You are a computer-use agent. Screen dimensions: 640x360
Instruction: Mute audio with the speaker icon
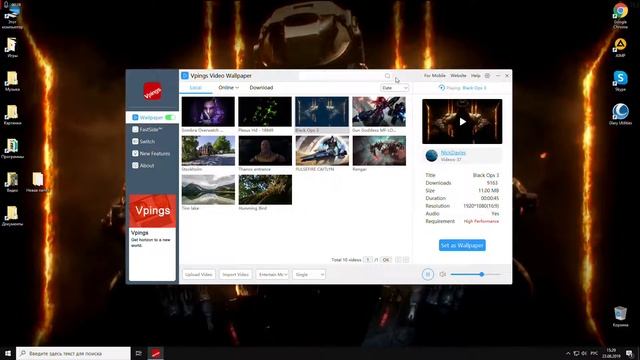pyautogui.click(x=443, y=274)
